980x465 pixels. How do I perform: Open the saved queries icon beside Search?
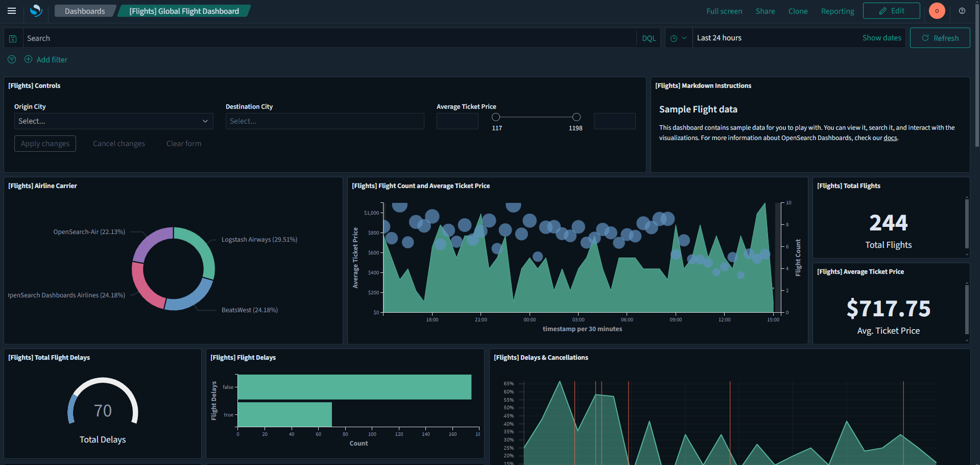(x=13, y=38)
